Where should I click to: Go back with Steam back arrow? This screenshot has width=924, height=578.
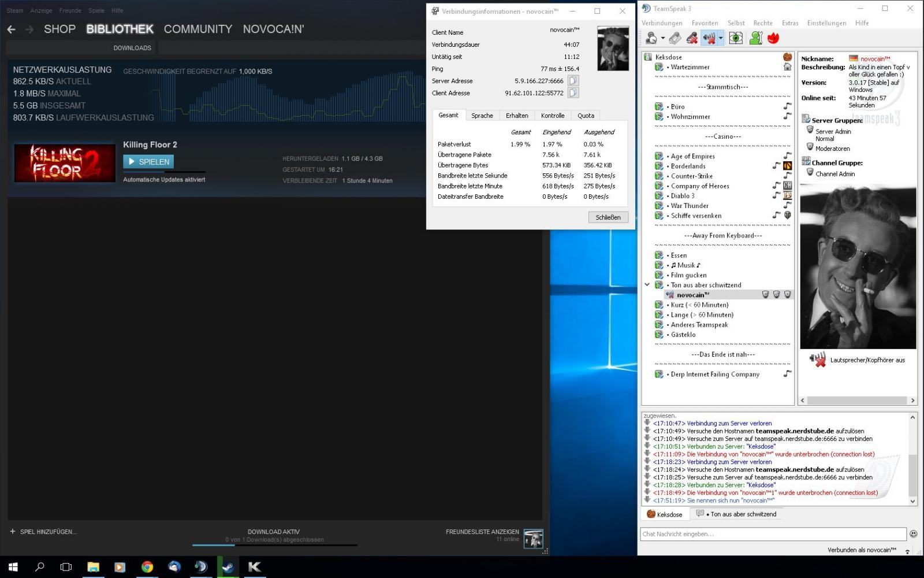tap(12, 29)
